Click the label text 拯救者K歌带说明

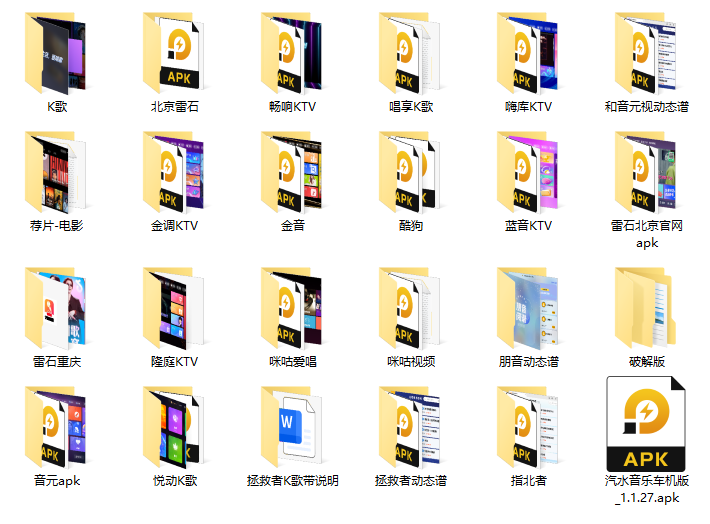click(293, 481)
